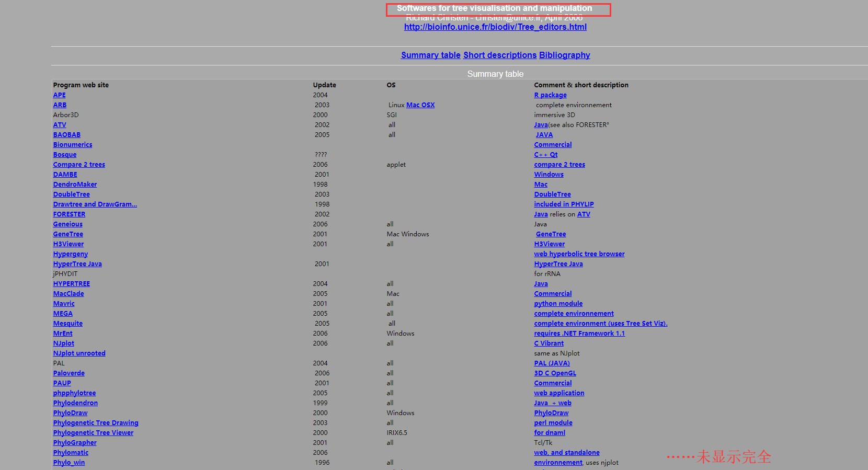Viewport: 868px width, 470px height.
Task: Follow the C Vibrant link
Action: (549, 343)
